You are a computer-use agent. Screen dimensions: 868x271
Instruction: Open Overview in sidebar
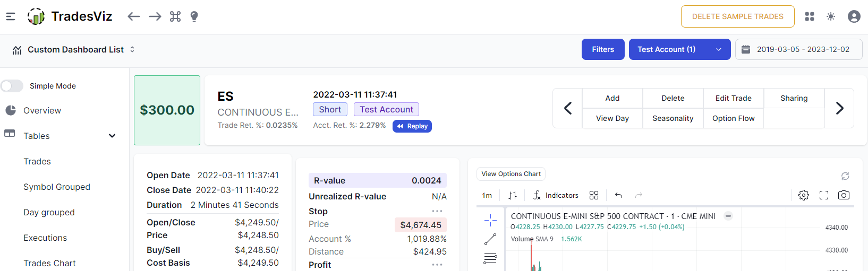[x=42, y=110]
